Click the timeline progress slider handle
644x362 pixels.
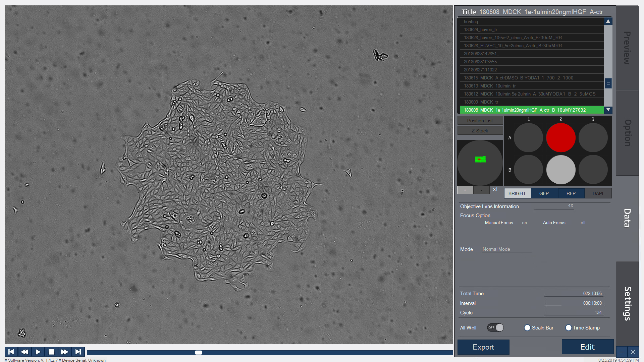click(x=199, y=352)
